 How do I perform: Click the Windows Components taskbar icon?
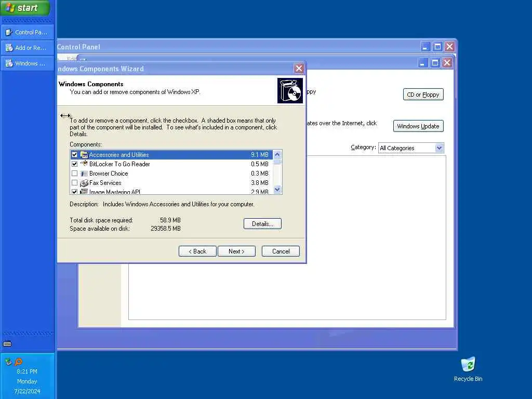pos(9,63)
